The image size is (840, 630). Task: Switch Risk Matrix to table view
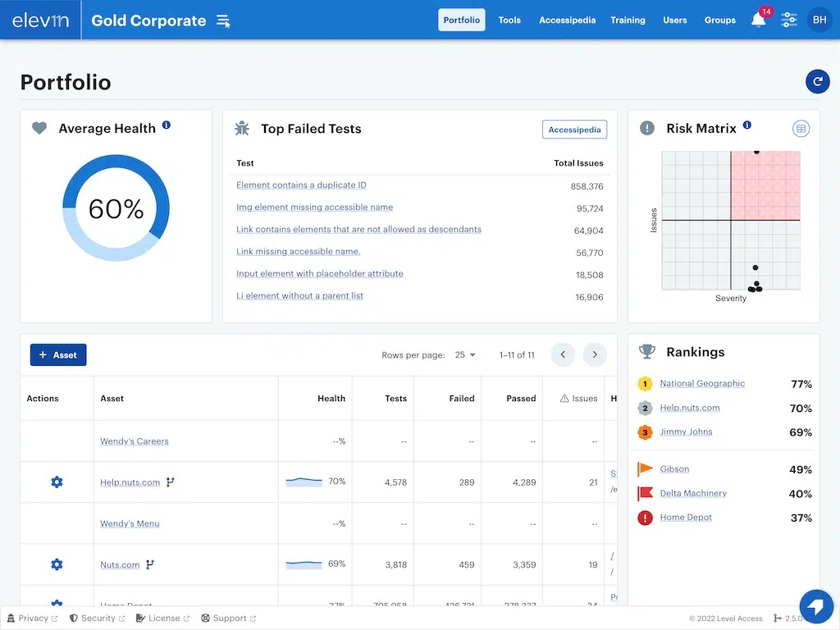click(801, 129)
